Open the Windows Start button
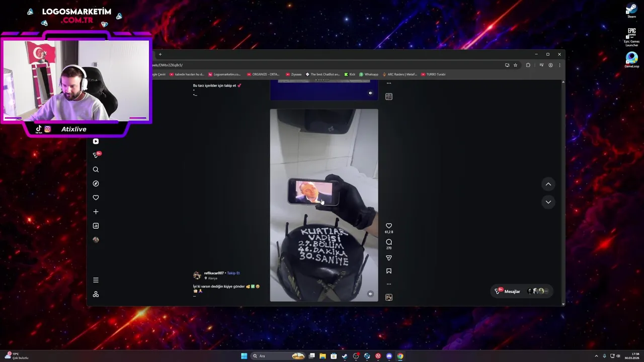644x362 pixels. click(x=244, y=356)
